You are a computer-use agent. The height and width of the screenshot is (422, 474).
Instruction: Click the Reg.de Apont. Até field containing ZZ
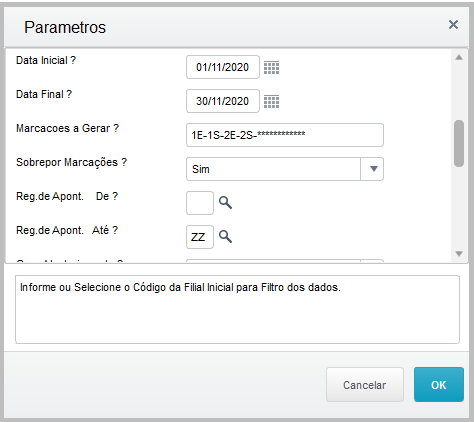pyautogui.click(x=200, y=237)
